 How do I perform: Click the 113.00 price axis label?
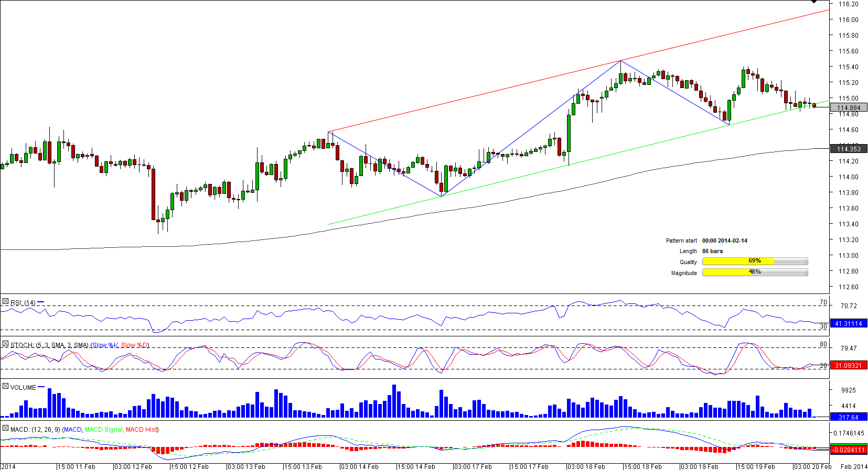(848, 256)
